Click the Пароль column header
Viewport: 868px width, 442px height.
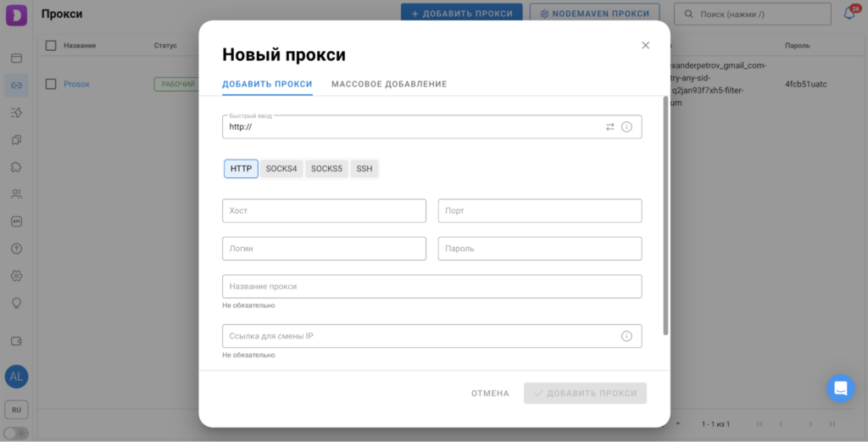pyautogui.click(x=797, y=46)
